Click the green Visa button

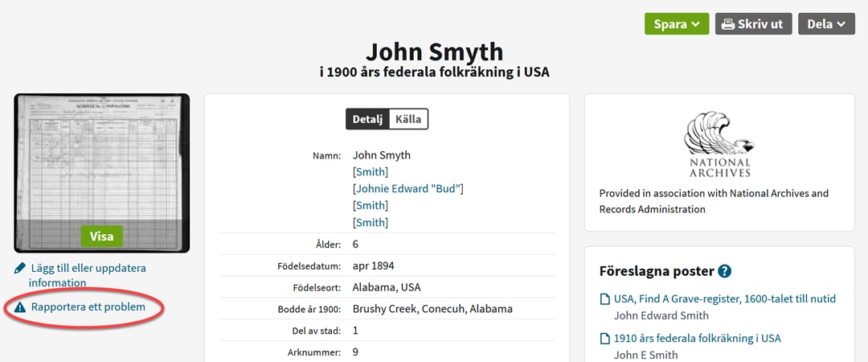(x=102, y=237)
